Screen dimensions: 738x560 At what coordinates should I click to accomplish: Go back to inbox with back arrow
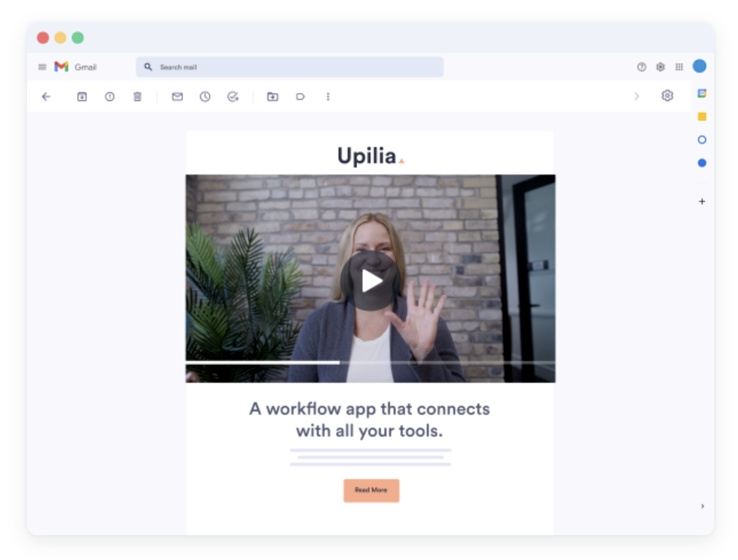point(46,97)
